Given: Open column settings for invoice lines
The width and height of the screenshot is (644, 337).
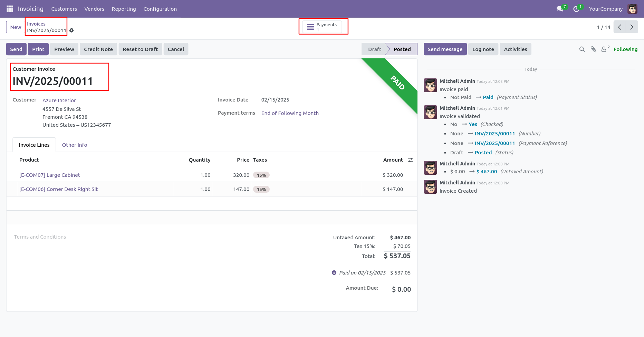Looking at the screenshot, I should click(x=411, y=160).
